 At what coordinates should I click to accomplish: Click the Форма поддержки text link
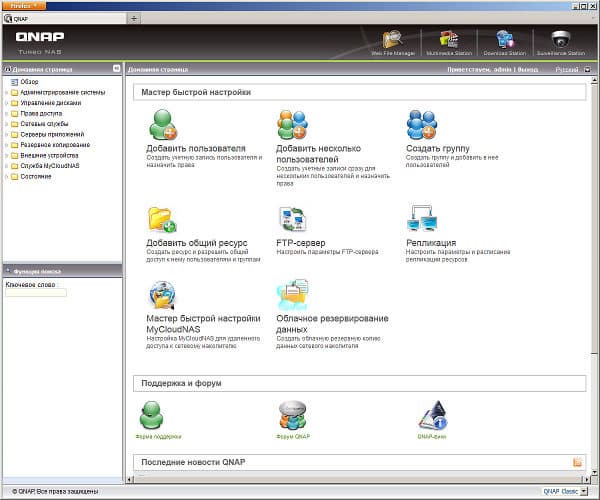158,436
